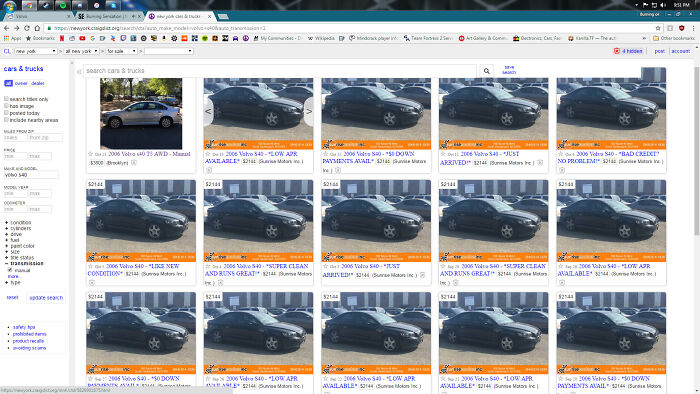Filter listings by dealer
The width and height of the screenshot is (700, 394).
point(38,83)
